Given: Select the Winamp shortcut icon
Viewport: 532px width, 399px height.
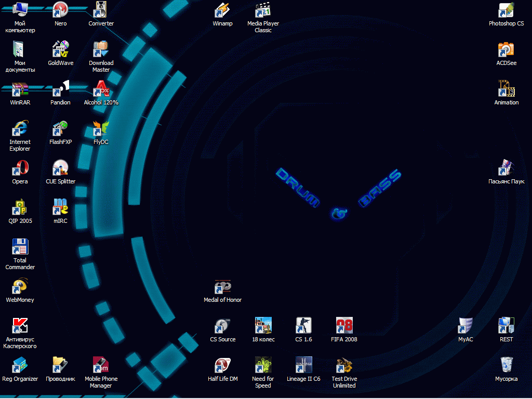Looking at the screenshot, I should pos(222,9).
